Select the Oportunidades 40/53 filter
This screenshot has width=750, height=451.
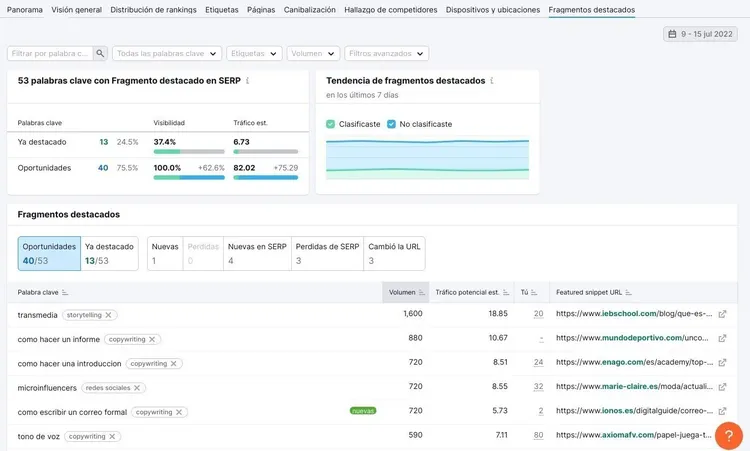49,253
